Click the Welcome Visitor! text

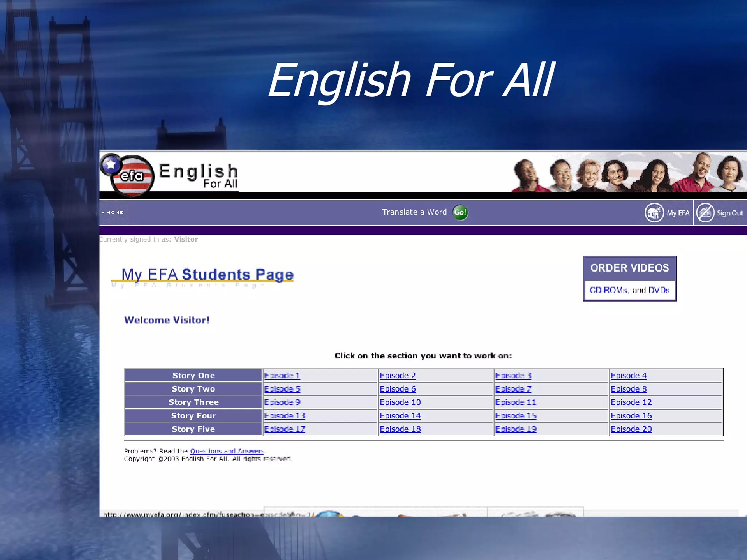click(167, 320)
